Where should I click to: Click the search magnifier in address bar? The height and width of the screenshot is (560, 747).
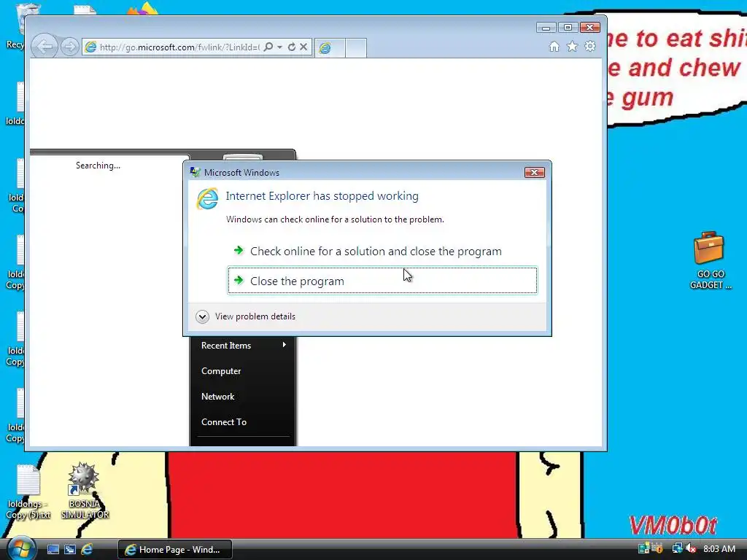pos(268,47)
